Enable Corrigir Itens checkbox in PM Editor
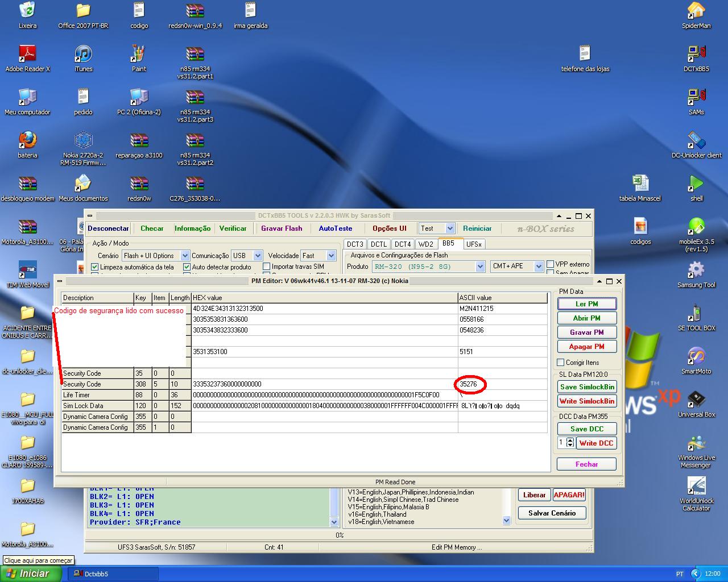 [x=561, y=363]
